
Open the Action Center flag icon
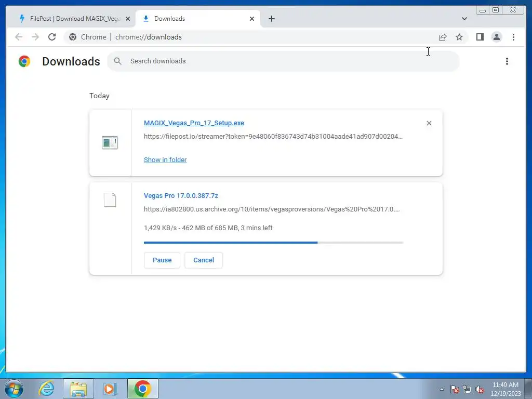tap(454, 389)
